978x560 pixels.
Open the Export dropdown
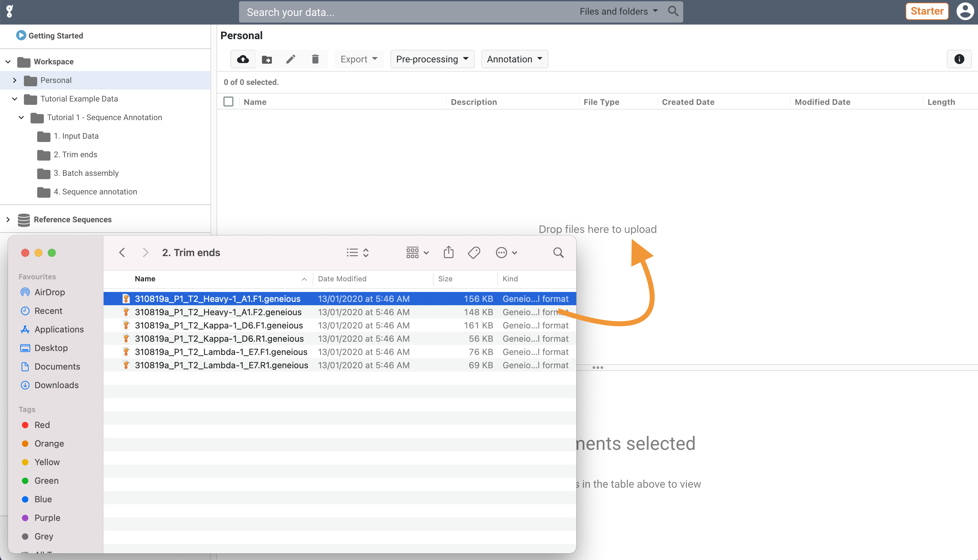(x=359, y=59)
